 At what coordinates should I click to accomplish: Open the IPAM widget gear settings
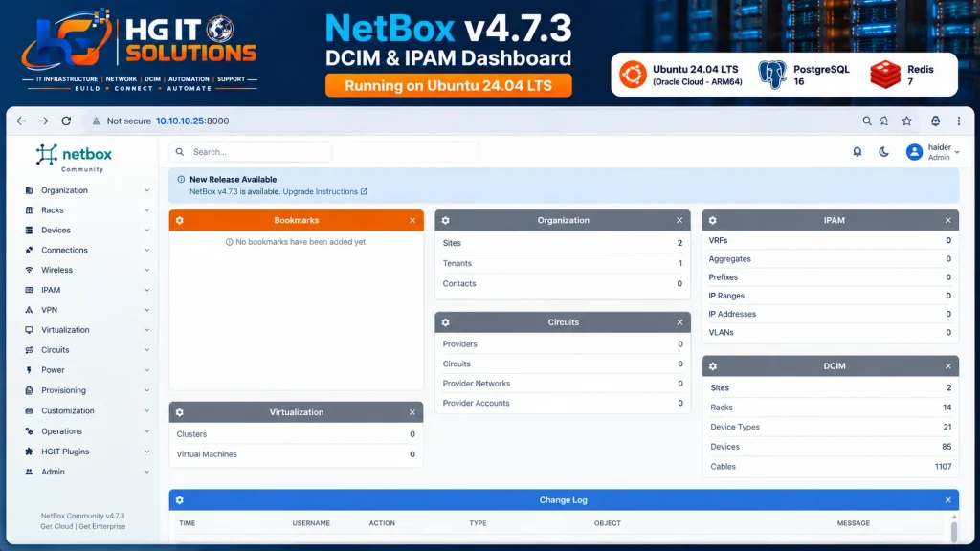pyautogui.click(x=712, y=220)
